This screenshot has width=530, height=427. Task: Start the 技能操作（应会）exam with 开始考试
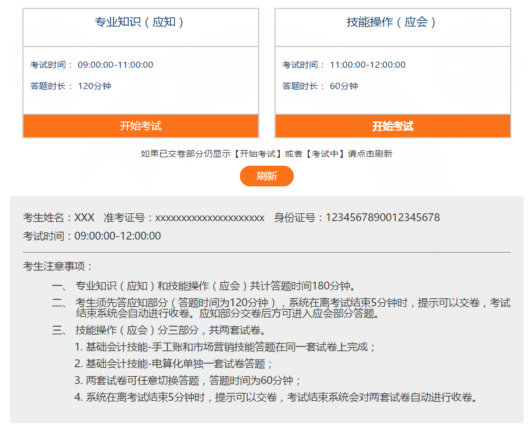tap(393, 126)
